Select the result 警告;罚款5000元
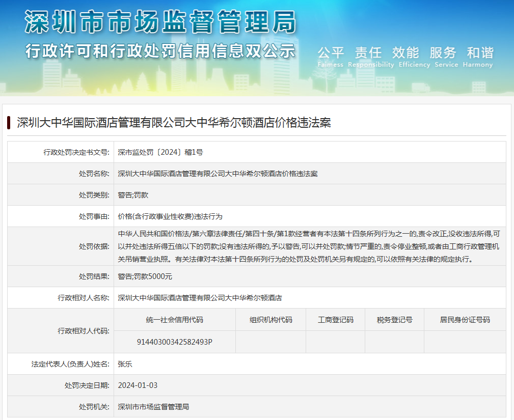The width and height of the screenshot is (514, 420). pos(145,276)
